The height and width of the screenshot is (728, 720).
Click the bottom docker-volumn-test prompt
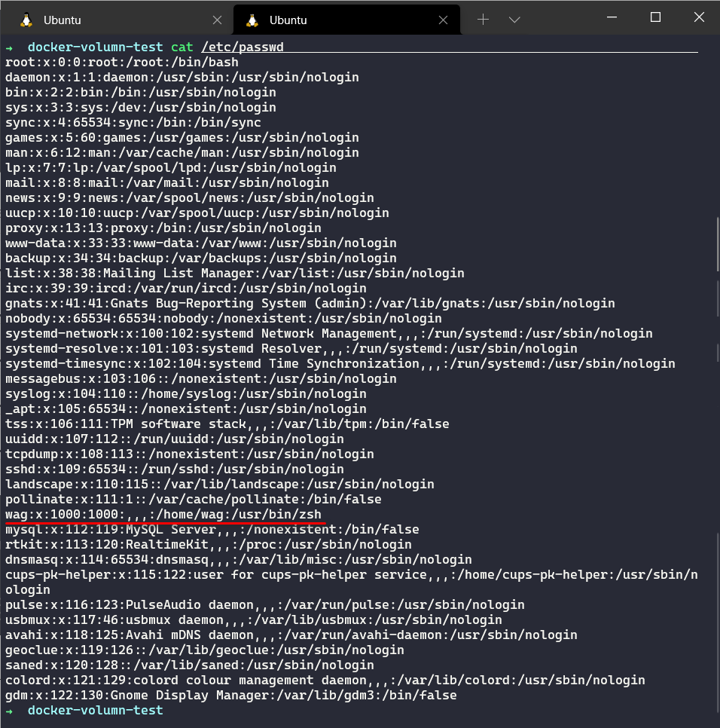point(95,711)
